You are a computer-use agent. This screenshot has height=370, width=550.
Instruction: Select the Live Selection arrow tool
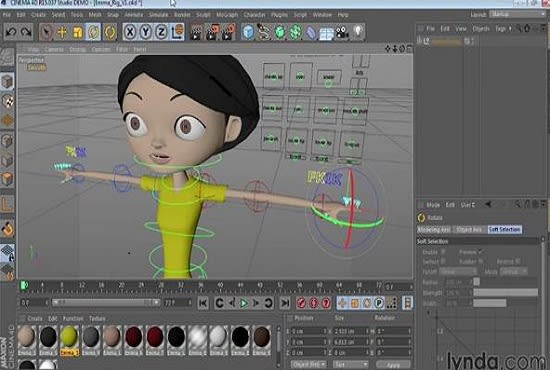tap(46, 32)
